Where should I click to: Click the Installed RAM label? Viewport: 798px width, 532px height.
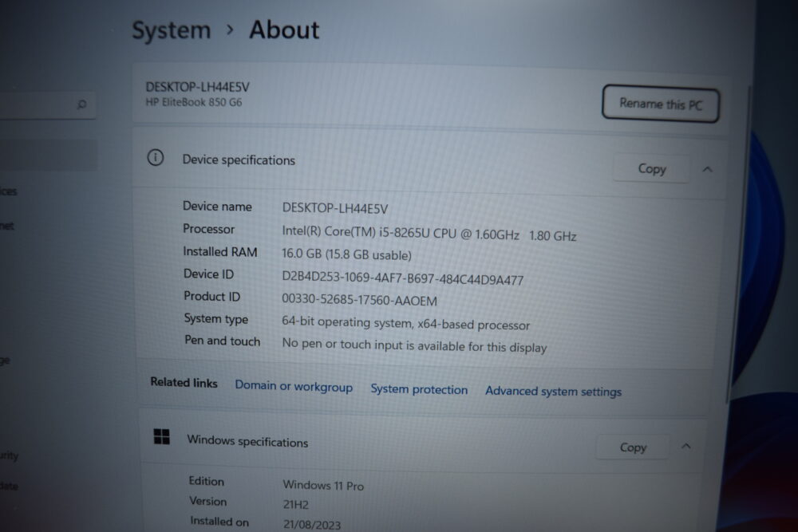tap(220, 252)
